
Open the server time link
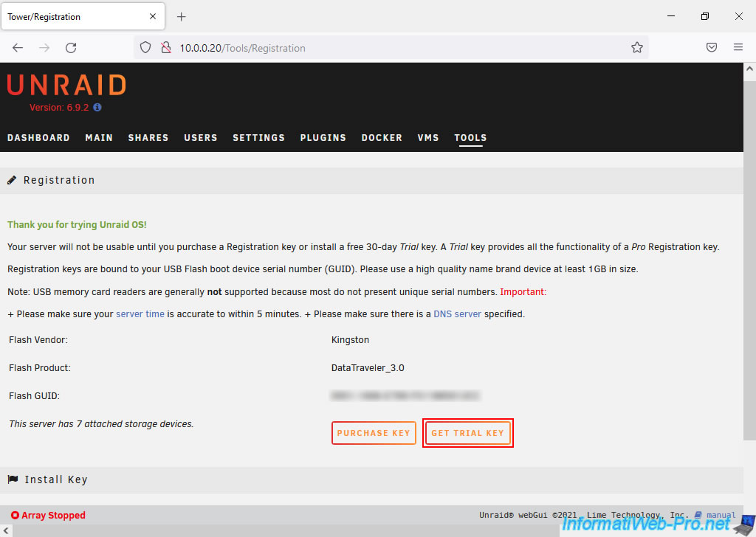coord(140,314)
